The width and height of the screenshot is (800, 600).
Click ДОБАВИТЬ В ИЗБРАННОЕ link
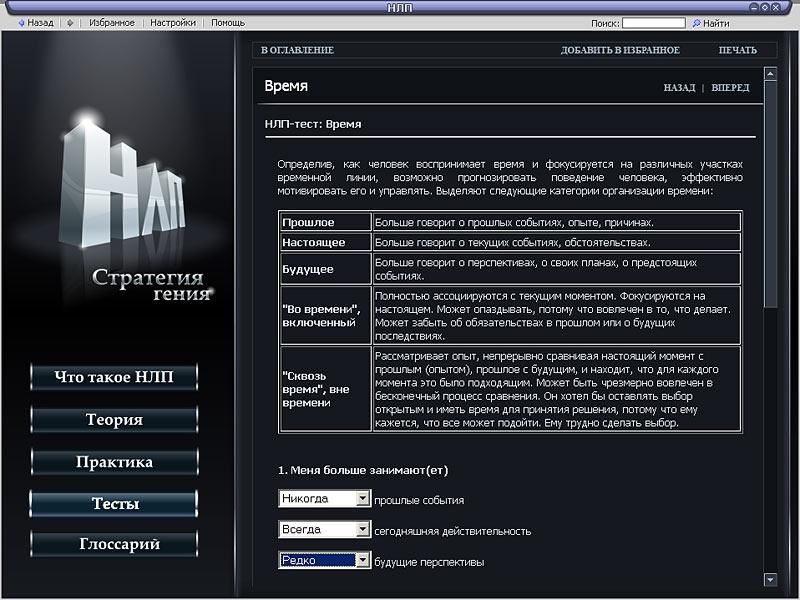click(620, 50)
